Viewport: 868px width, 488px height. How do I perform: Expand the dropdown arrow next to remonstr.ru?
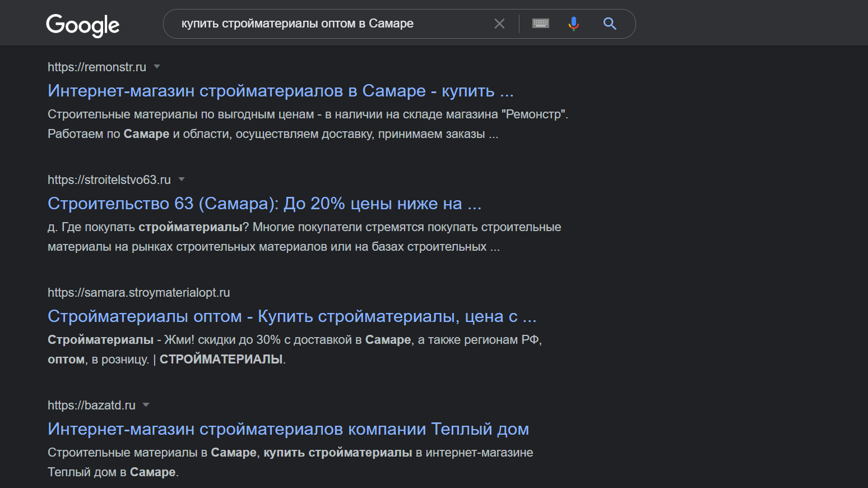click(157, 67)
